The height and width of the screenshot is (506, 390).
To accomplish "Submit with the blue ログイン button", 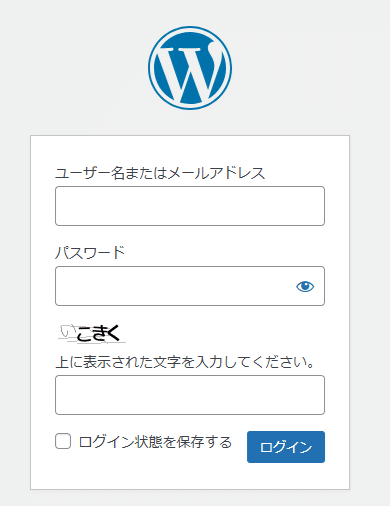I will coord(286,447).
